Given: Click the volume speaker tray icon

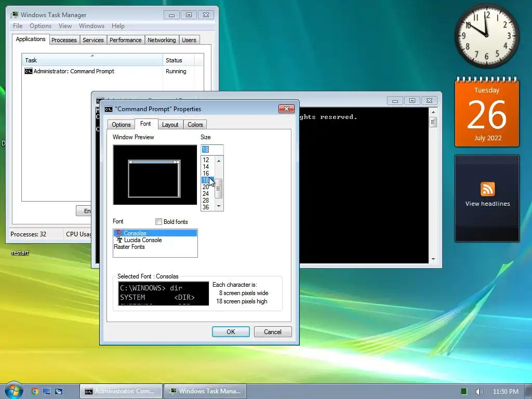Looking at the screenshot, I should [479, 392].
